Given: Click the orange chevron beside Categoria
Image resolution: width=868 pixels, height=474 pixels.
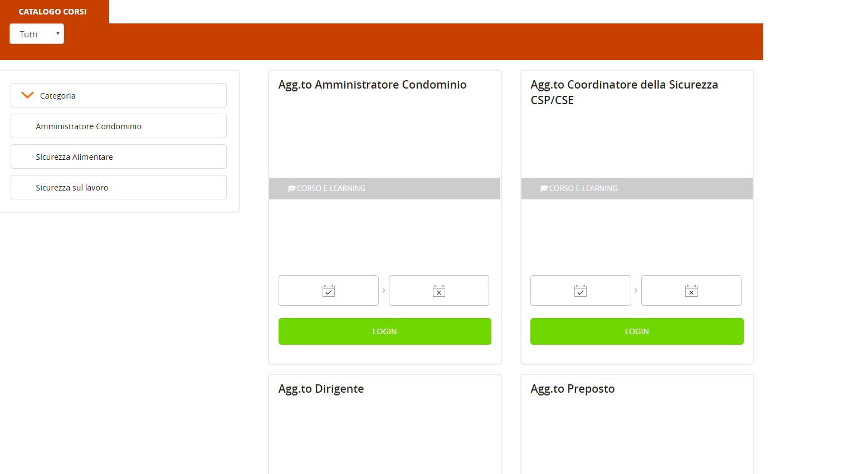Looking at the screenshot, I should click(x=27, y=95).
